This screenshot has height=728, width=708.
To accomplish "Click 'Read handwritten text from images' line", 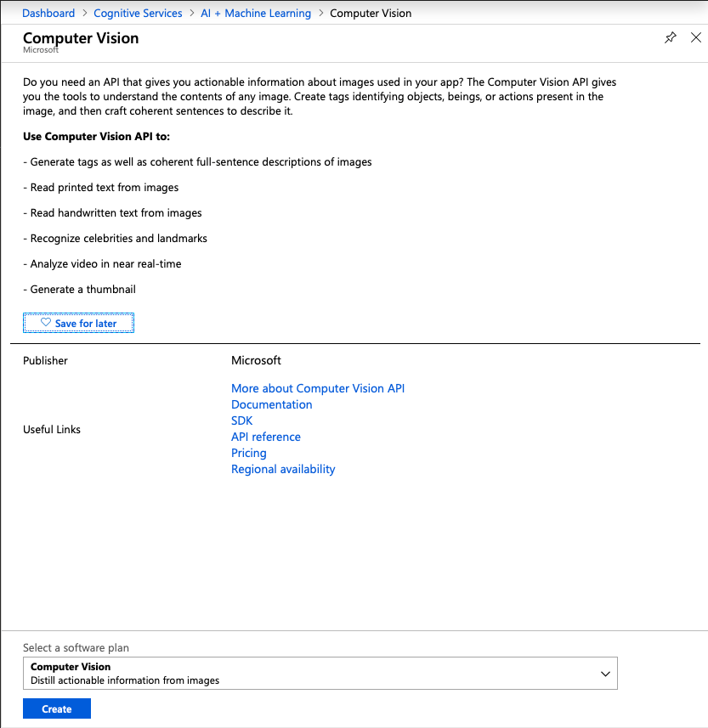I will pyautogui.click(x=112, y=213).
